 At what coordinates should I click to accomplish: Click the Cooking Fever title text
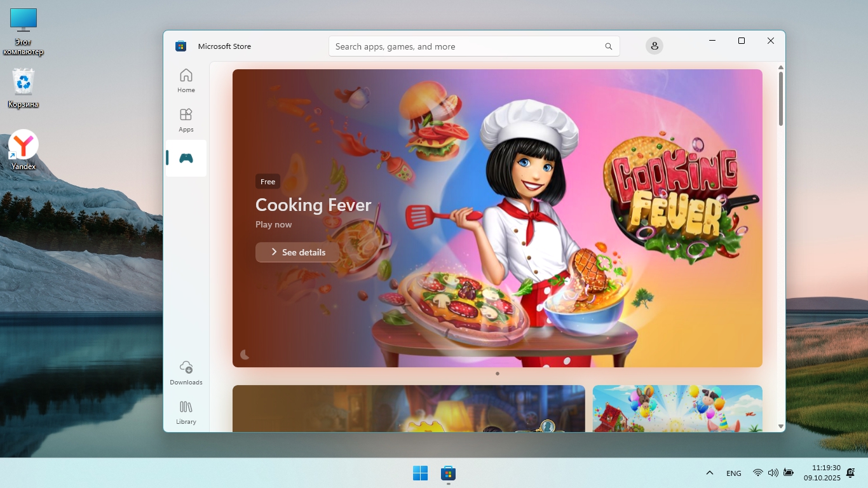pyautogui.click(x=313, y=205)
